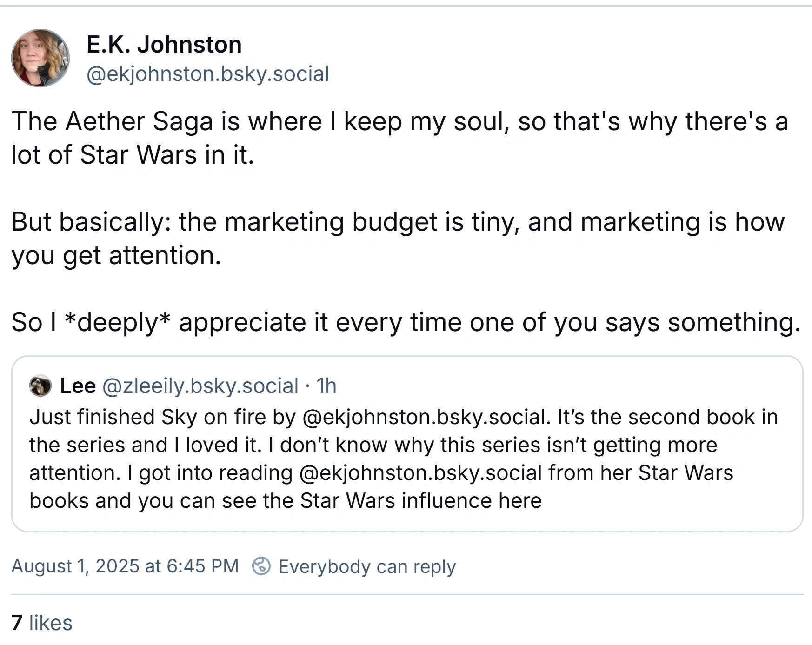Click the 1h timestamp on Lee's post
The image size is (812, 645).
(326, 386)
